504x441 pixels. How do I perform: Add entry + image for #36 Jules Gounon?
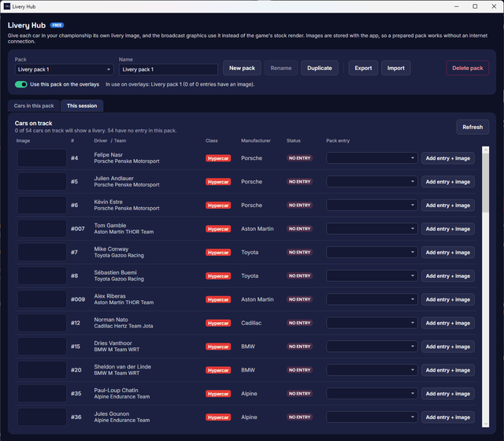pyautogui.click(x=448, y=417)
